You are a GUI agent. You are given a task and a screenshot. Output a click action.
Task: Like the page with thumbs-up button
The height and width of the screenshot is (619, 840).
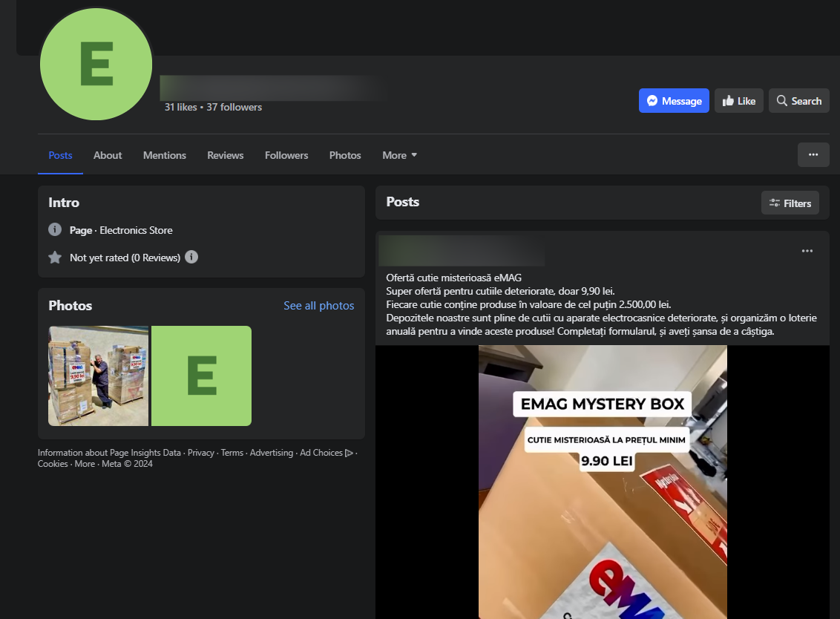coord(738,101)
